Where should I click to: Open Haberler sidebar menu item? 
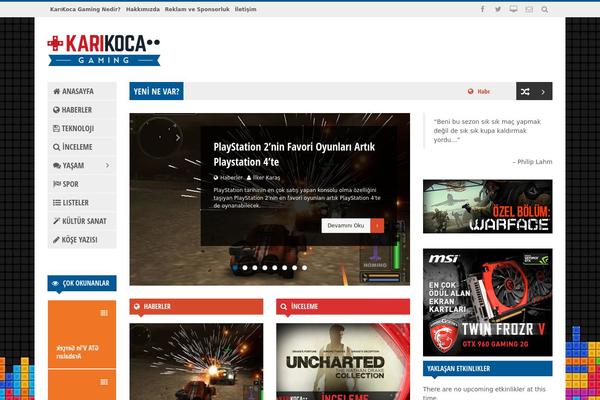tap(82, 110)
